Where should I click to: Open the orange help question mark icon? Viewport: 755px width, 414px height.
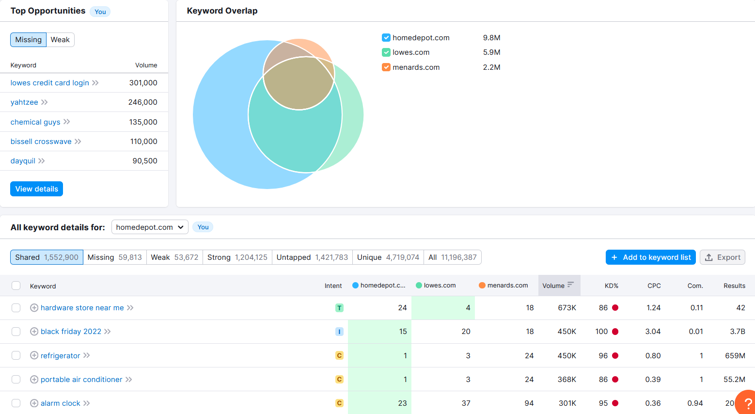point(747,403)
